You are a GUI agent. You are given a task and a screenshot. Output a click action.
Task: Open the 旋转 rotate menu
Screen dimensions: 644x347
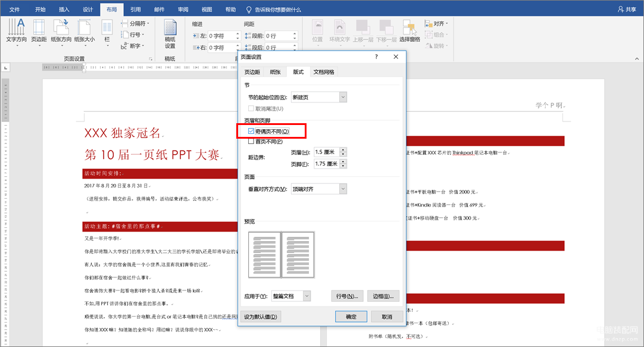point(437,46)
